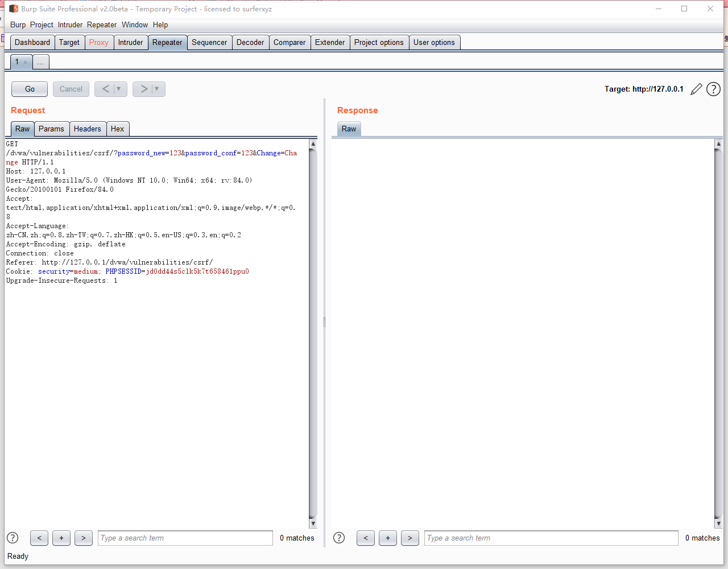The height and width of the screenshot is (569, 728).
Task: Click Burp Suite logo in the title bar
Action: pyautogui.click(x=14, y=9)
